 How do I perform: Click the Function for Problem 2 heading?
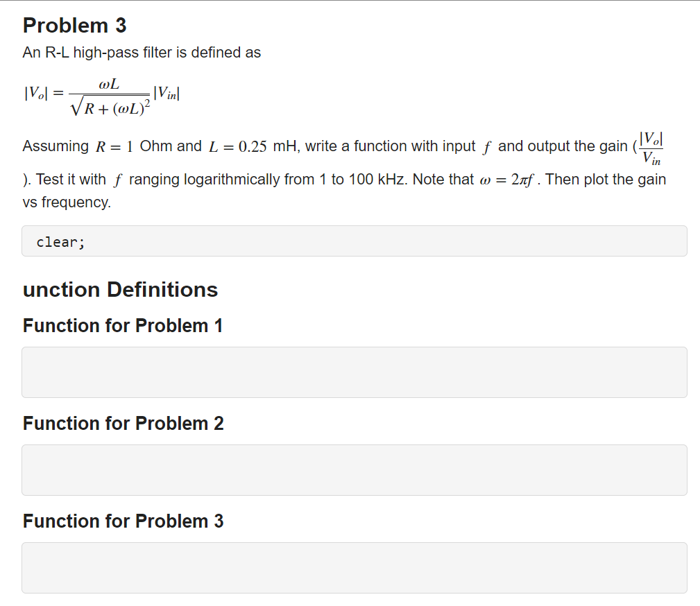pyautogui.click(x=123, y=424)
